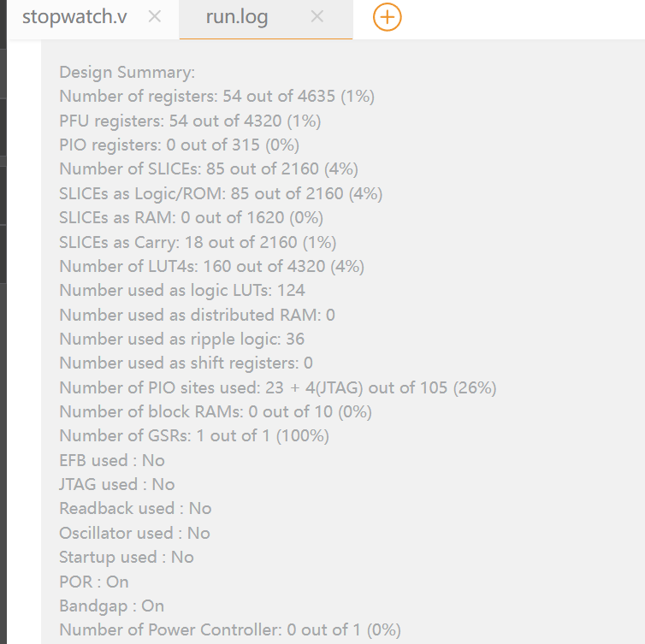The width and height of the screenshot is (645, 644).
Task: Click the Oscillator used line
Action: click(135, 534)
